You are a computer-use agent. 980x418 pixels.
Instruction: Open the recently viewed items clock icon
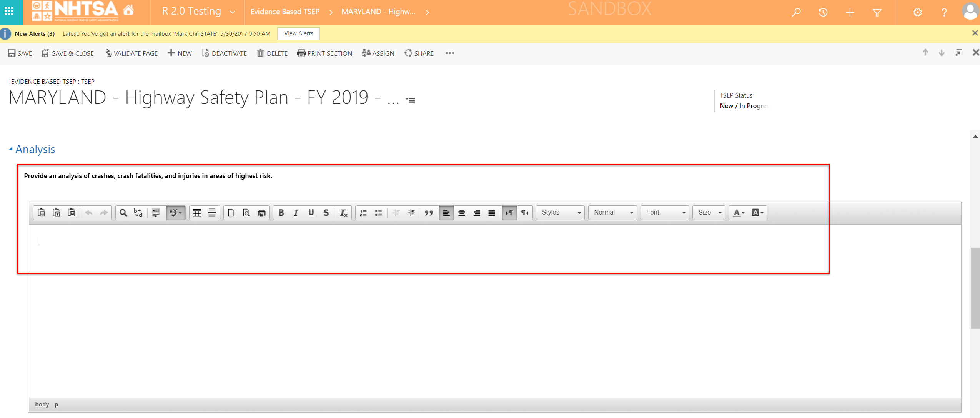click(x=823, y=12)
